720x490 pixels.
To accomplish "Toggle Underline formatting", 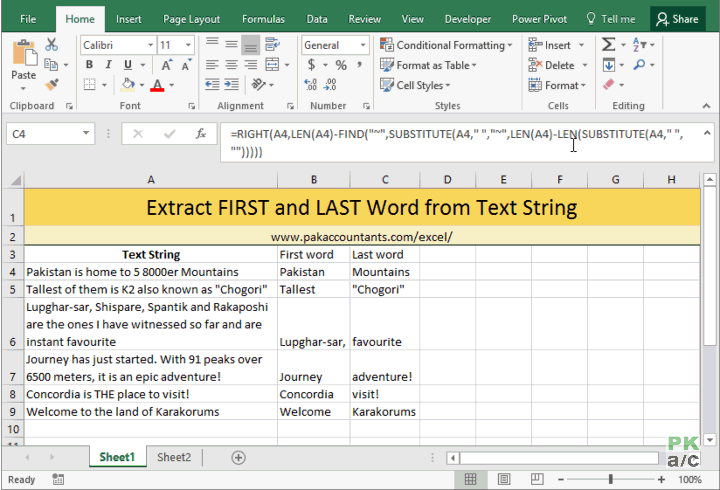I will (x=128, y=65).
